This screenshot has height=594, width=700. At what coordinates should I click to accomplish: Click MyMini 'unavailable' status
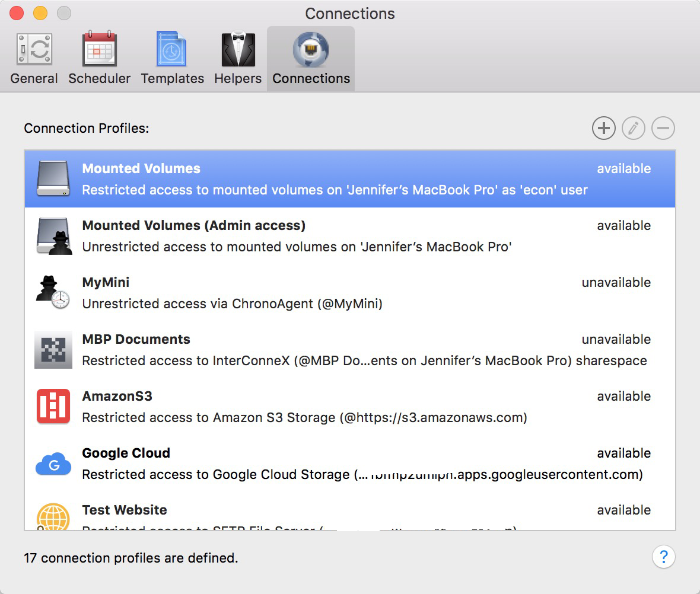pyautogui.click(x=616, y=283)
